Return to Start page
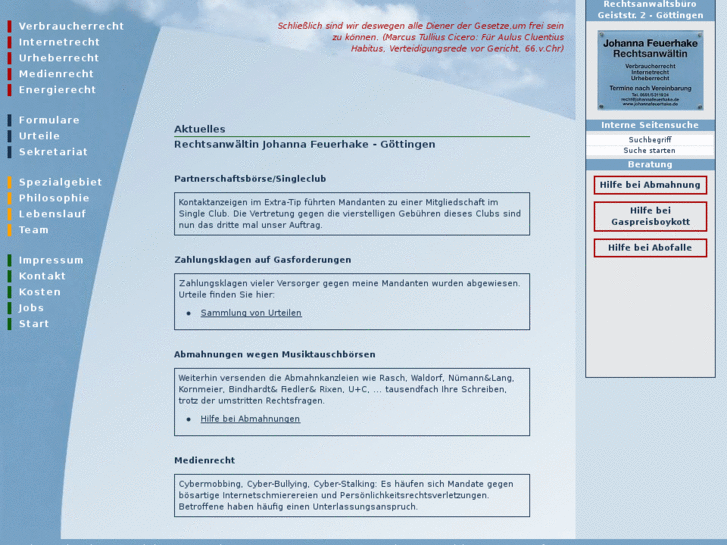727x545 pixels. (x=34, y=323)
